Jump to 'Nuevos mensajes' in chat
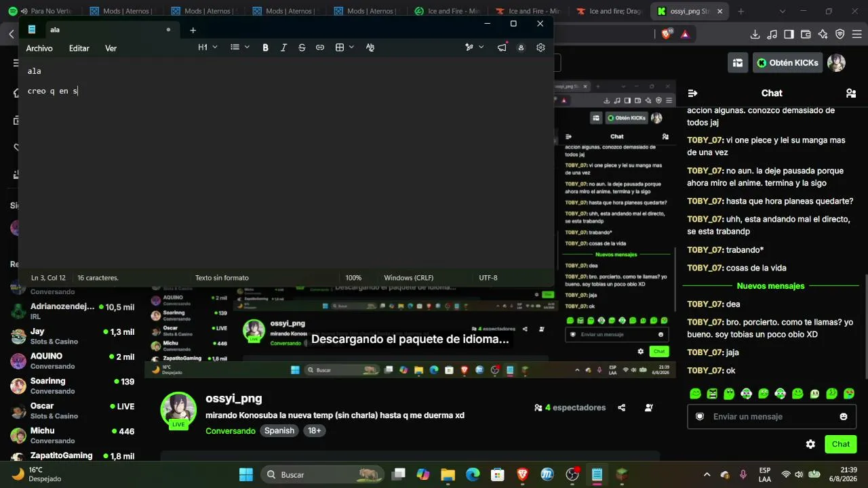868x488 pixels. [770, 286]
